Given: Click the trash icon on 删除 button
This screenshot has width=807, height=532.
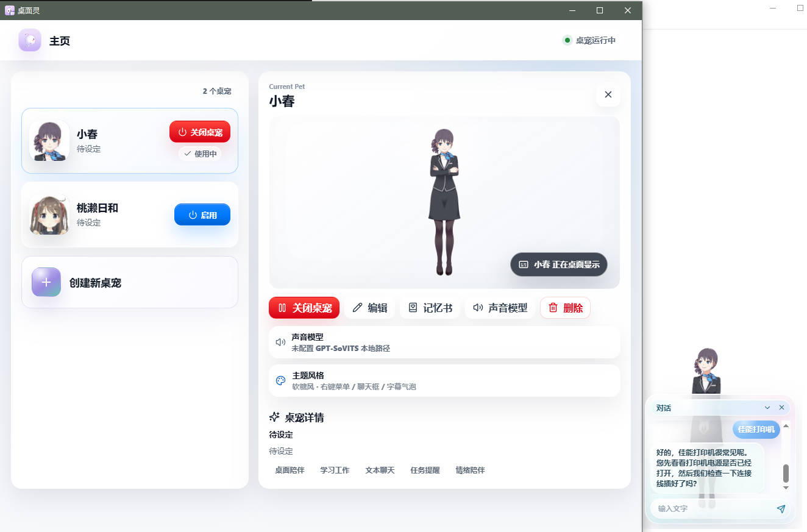Looking at the screenshot, I should (553, 308).
